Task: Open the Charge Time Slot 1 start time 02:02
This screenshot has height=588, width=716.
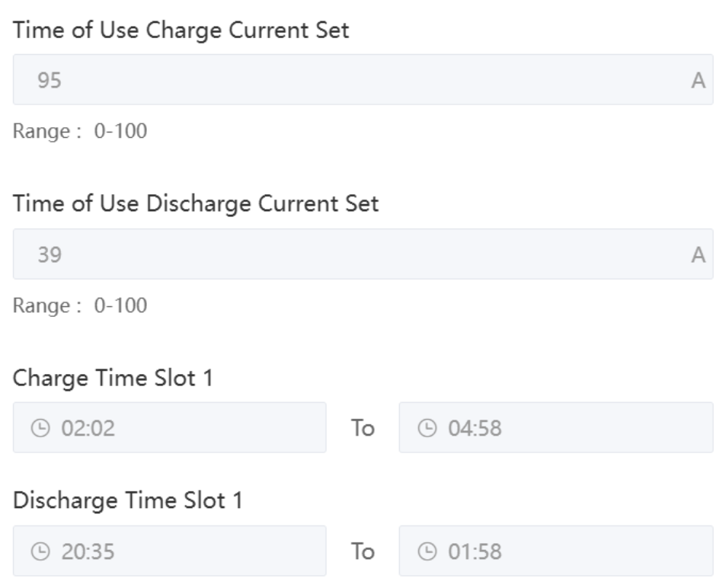Action: coord(169,428)
